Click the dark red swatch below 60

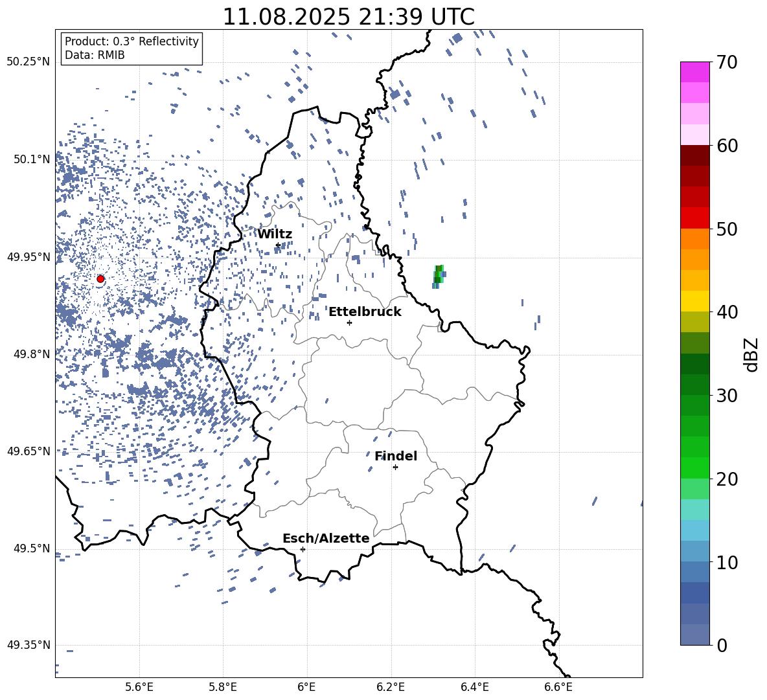pos(694,155)
